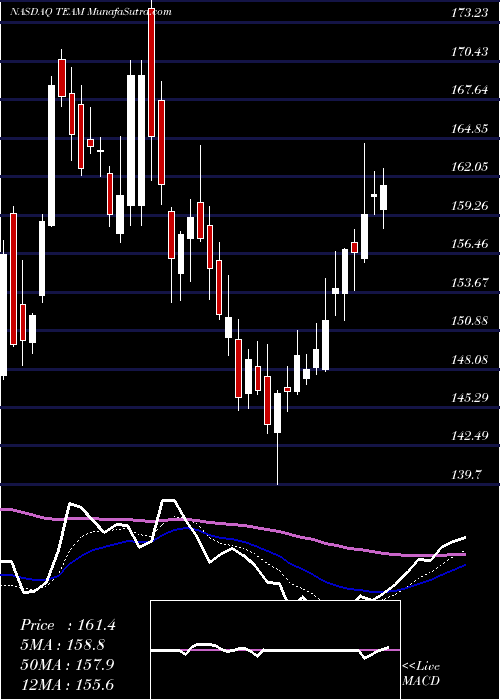
Task: Click the 170.43 price axis label
Action: click(470, 52)
